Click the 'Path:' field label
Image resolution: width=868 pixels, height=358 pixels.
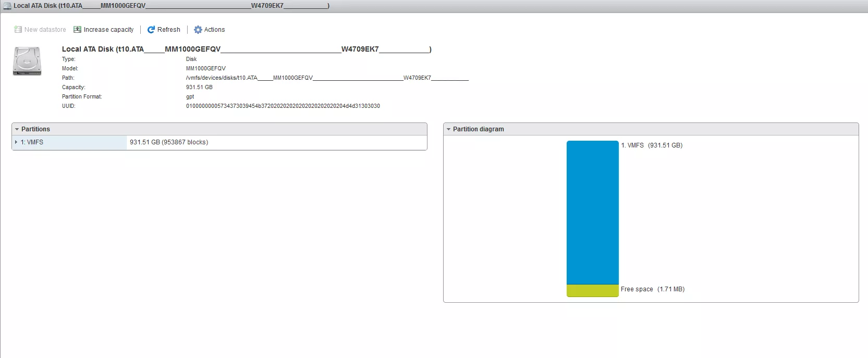68,78
